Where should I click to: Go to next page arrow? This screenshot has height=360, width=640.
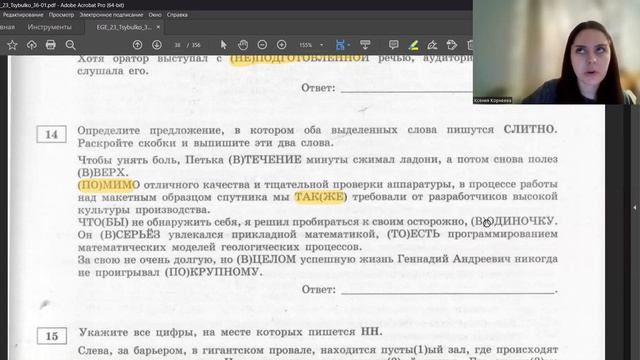157,45
